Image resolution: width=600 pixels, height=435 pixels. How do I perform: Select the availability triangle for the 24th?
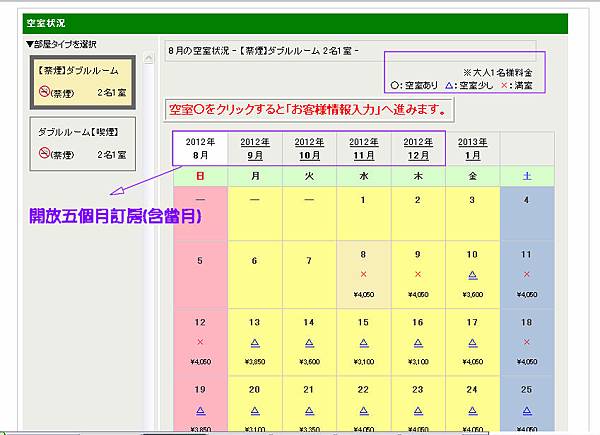(x=473, y=411)
